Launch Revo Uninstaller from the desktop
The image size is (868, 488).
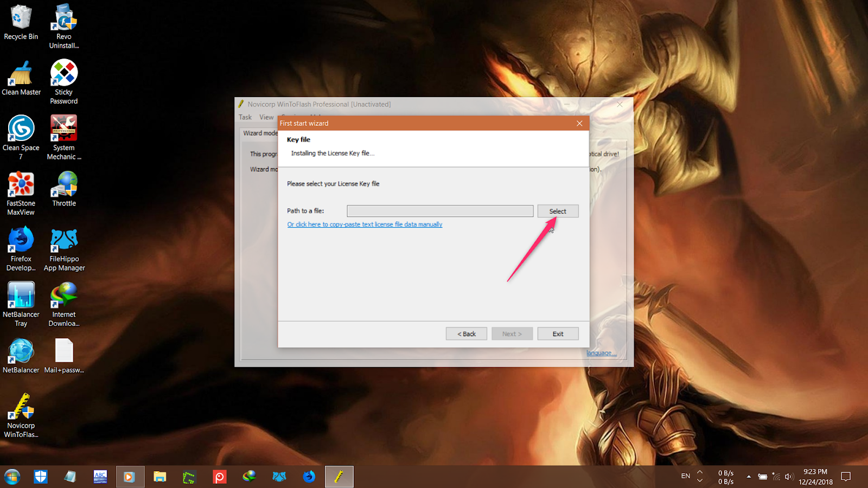click(64, 26)
